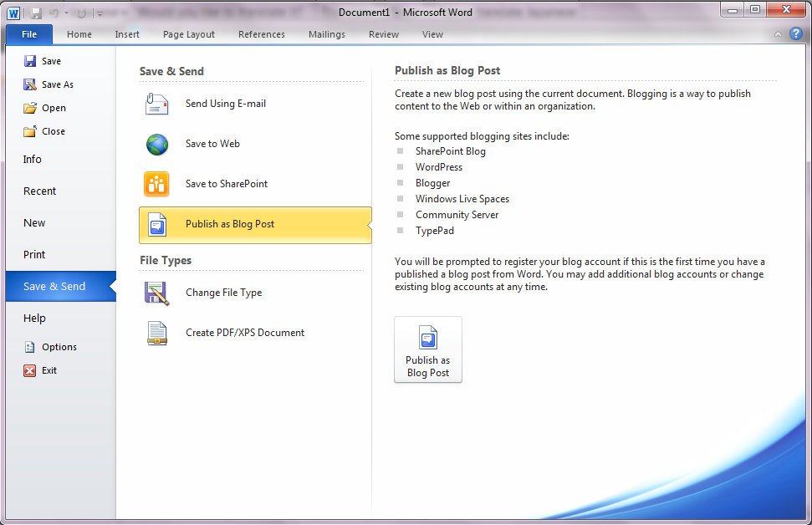Select Create PDF/XPS Document
Screen dimensions: 812x525
[244, 333]
